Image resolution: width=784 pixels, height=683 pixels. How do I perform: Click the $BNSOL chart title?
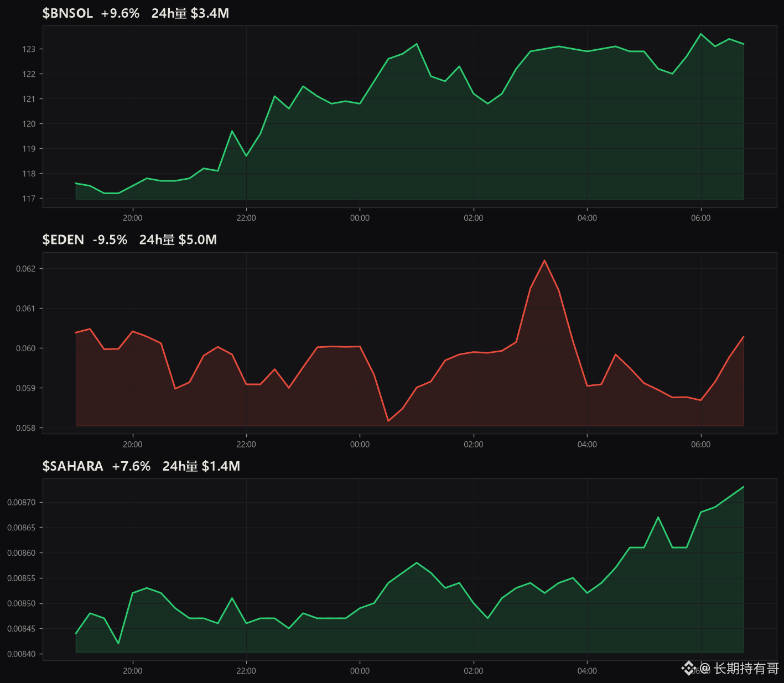[68, 13]
